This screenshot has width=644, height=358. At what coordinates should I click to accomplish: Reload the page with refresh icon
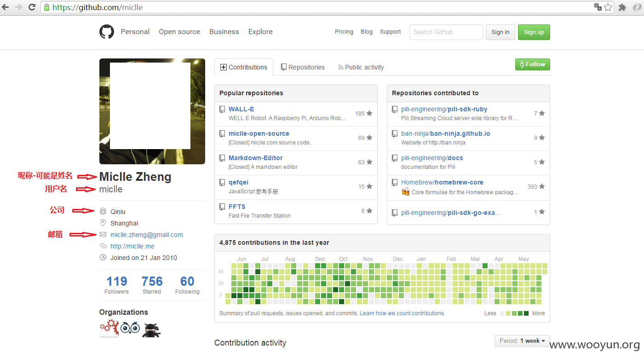point(32,7)
